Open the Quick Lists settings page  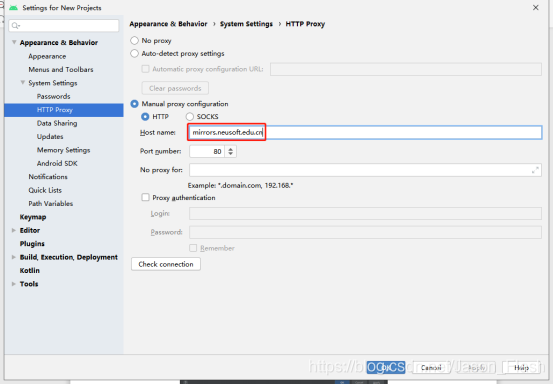45,190
